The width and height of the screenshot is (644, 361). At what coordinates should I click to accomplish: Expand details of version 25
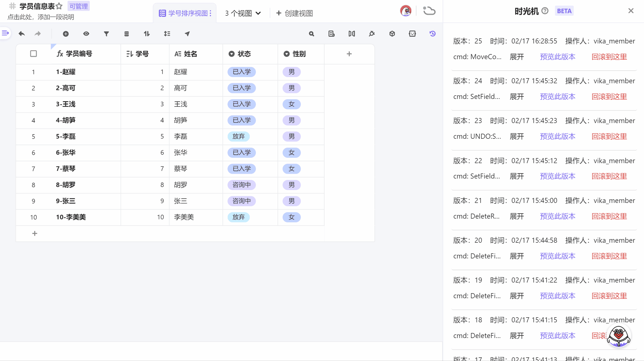(x=517, y=57)
